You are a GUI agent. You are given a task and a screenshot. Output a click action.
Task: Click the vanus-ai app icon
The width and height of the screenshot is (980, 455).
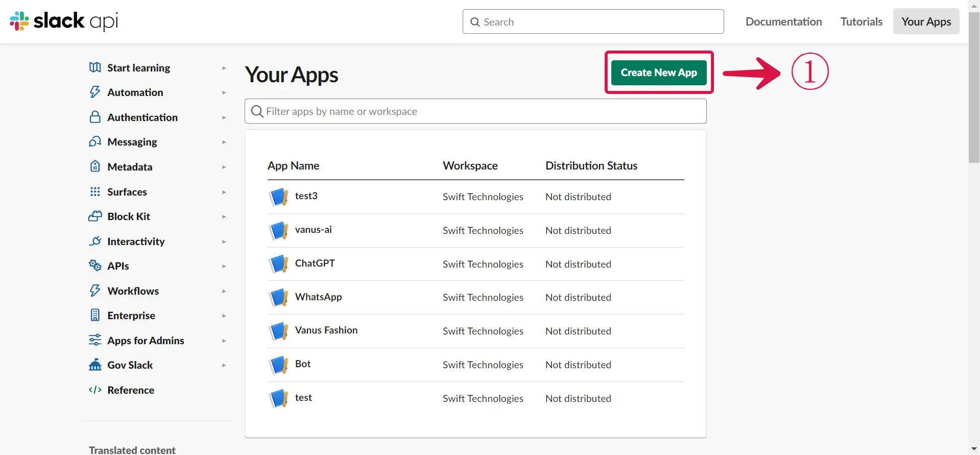point(279,230)
